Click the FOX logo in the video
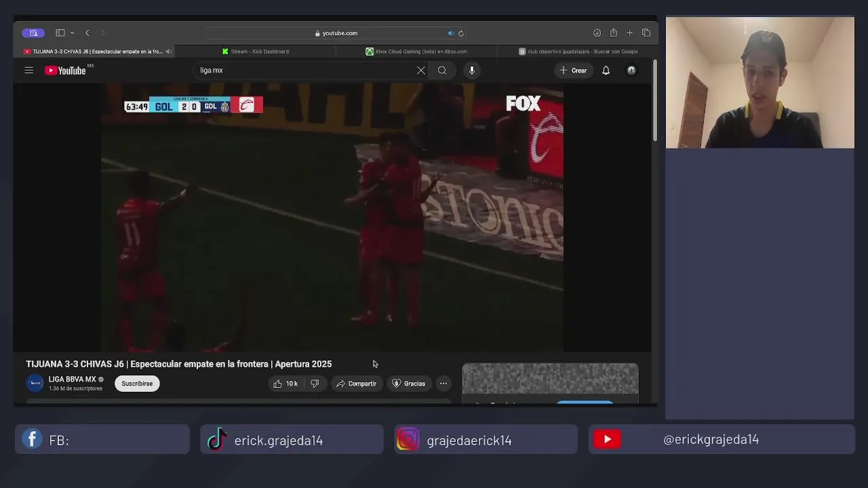This screenshot has height=488, width=868. click(x=524, y=103)
